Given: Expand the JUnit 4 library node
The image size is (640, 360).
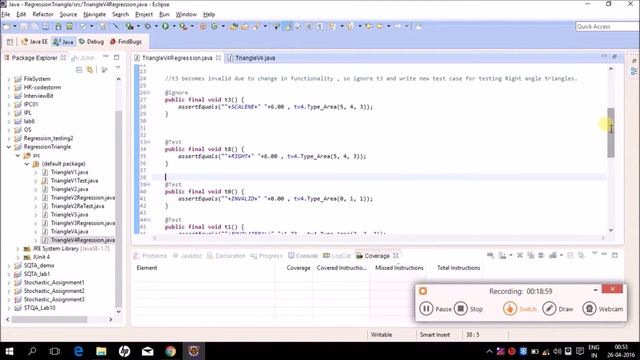Looking at the screenshot, I should click(x=18, y=257).
